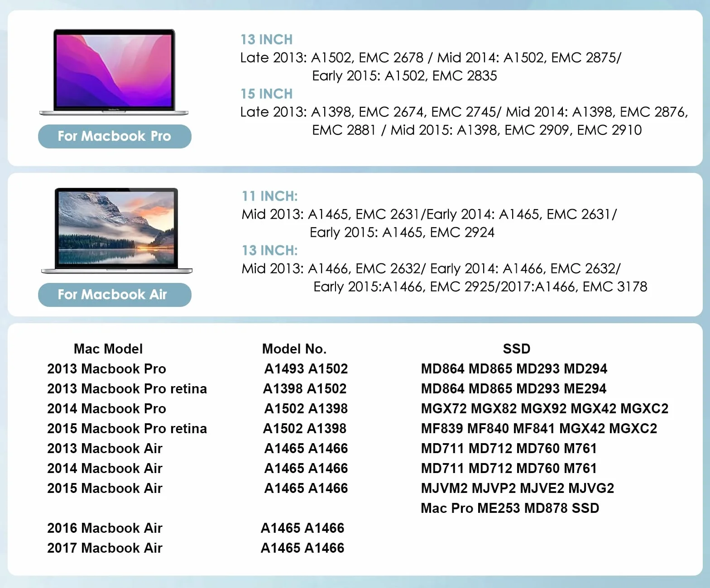
Task: Click 'MD711 MD712 MD760 M761' in the 2013 Air row
Action: [x=509, y=448]
